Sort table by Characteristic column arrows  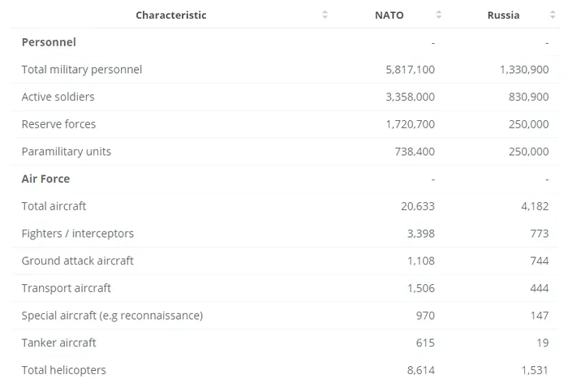click(325, 15)
